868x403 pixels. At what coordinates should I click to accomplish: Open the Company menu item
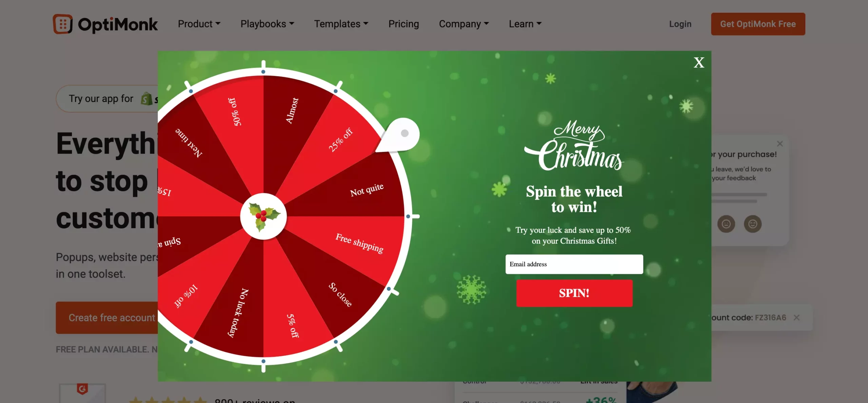pos(464,24)
